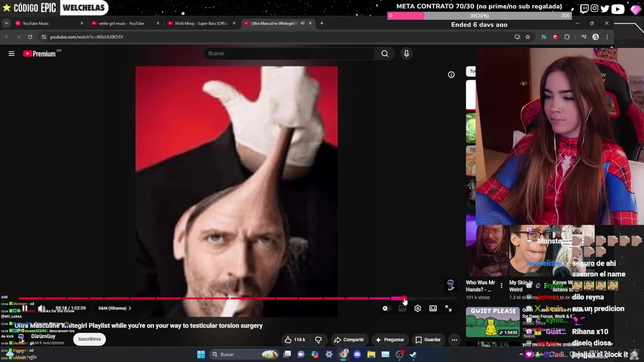Open video player settings gear
This screenshot has width=644, height=362.
pyautogui.click(x=418, y=309)
